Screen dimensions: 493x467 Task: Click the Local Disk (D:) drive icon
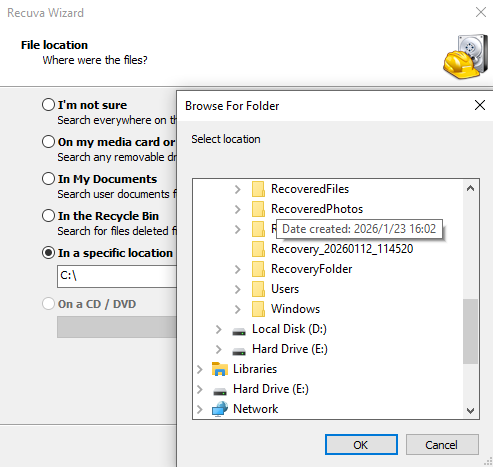click(x=239, y=332)
